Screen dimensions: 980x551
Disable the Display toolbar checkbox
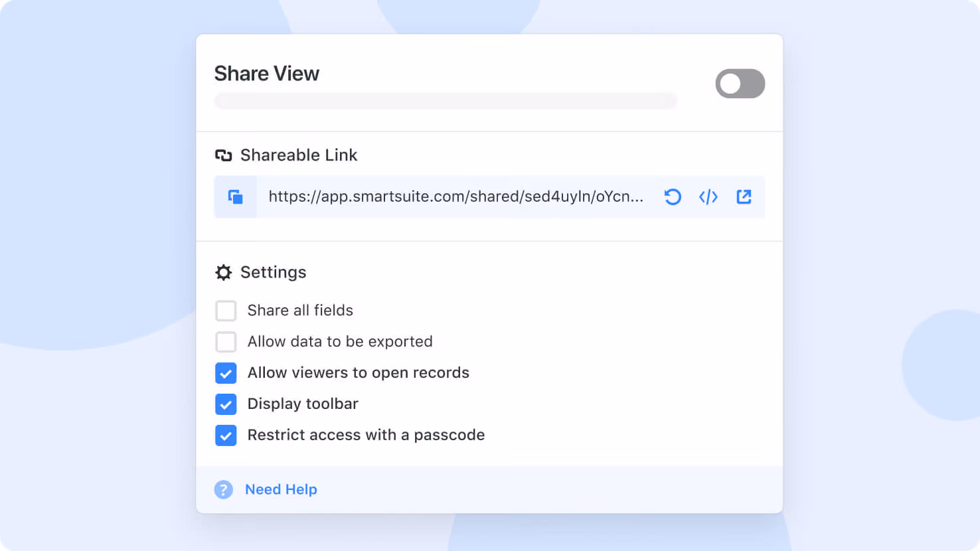(x=226, y=404)
